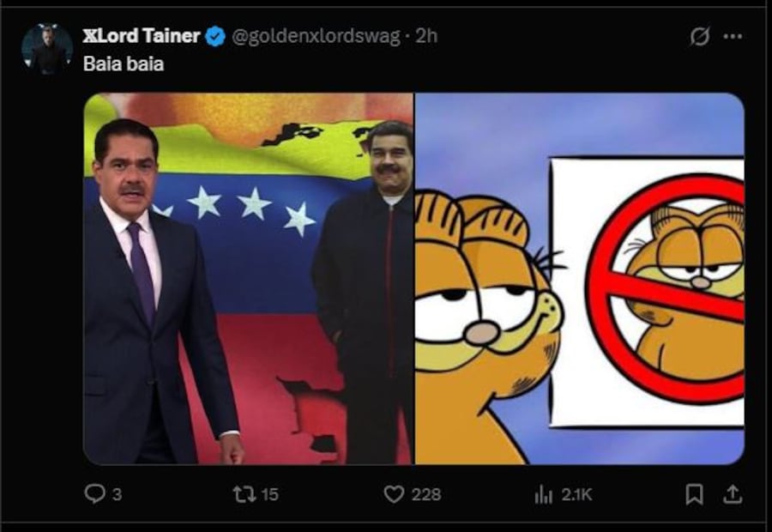Open the left image with Venezuelan flag

click(x=249, y=279)
